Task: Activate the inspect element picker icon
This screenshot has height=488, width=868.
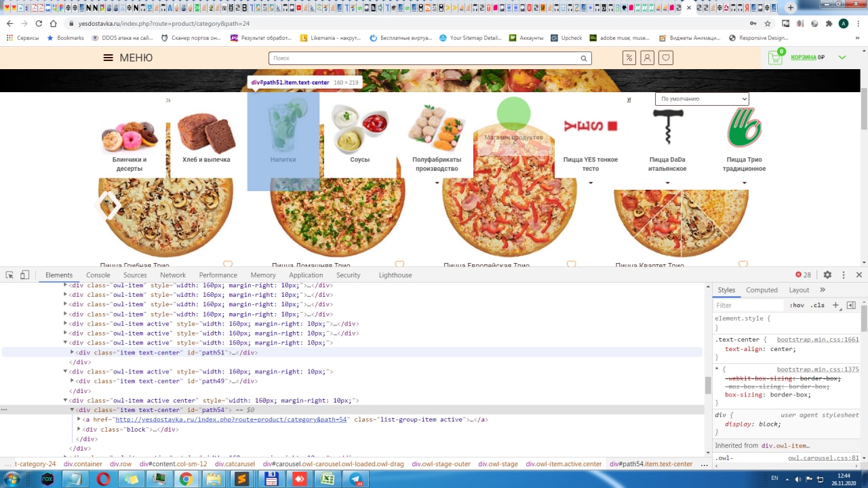Action: 9,275
